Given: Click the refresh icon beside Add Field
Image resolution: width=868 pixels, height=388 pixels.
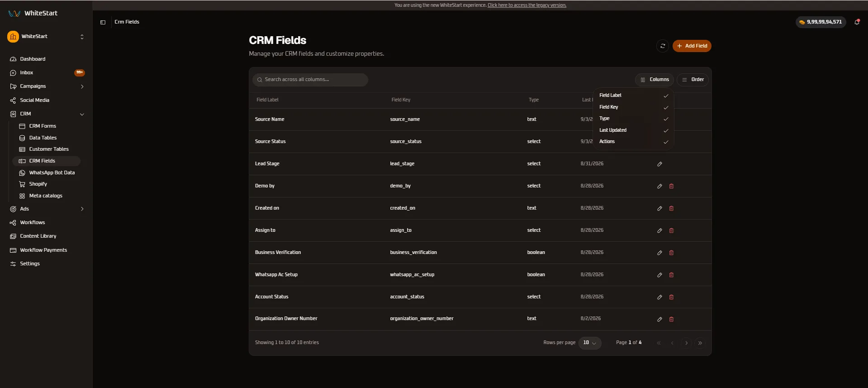Looking at the screenshot, I should 663,46.
